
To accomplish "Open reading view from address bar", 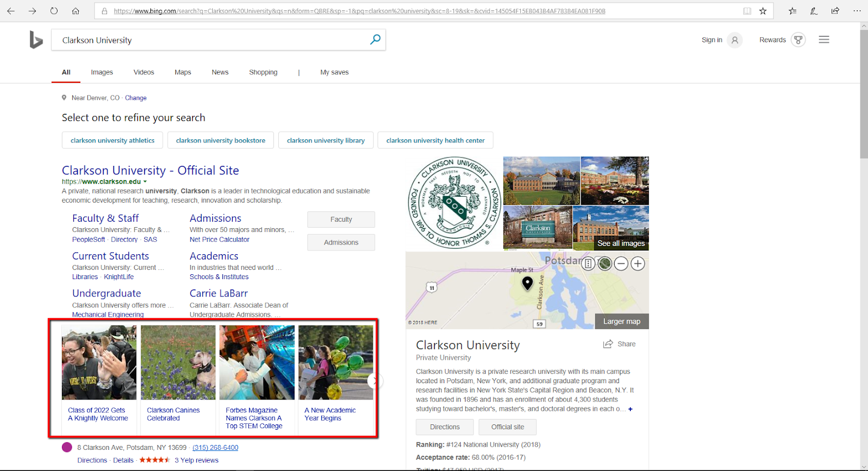I will [x=747, y=11].
